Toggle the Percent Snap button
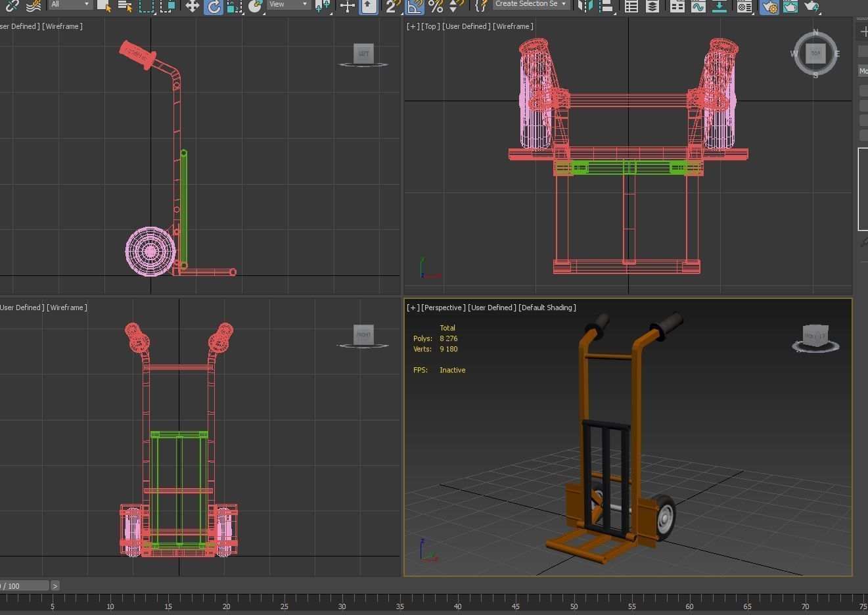Viewport: 868px width, 615px height. (x=435, y=6)
